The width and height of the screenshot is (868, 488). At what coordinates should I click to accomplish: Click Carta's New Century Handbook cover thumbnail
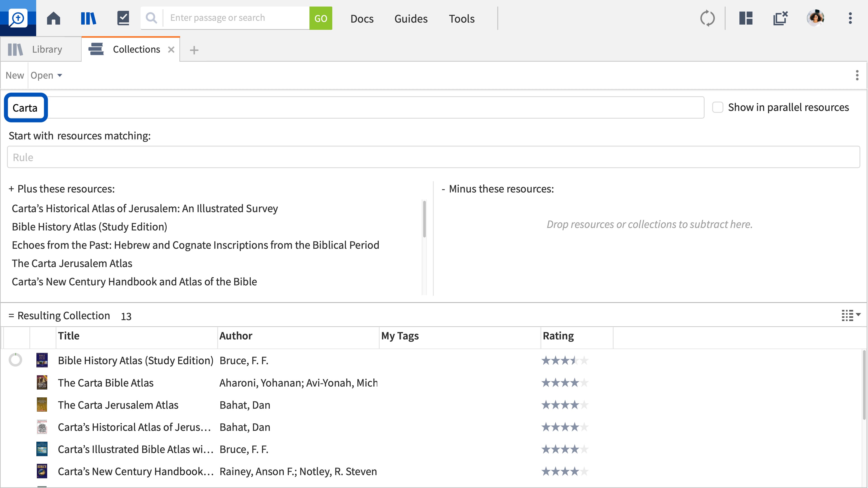42,471
